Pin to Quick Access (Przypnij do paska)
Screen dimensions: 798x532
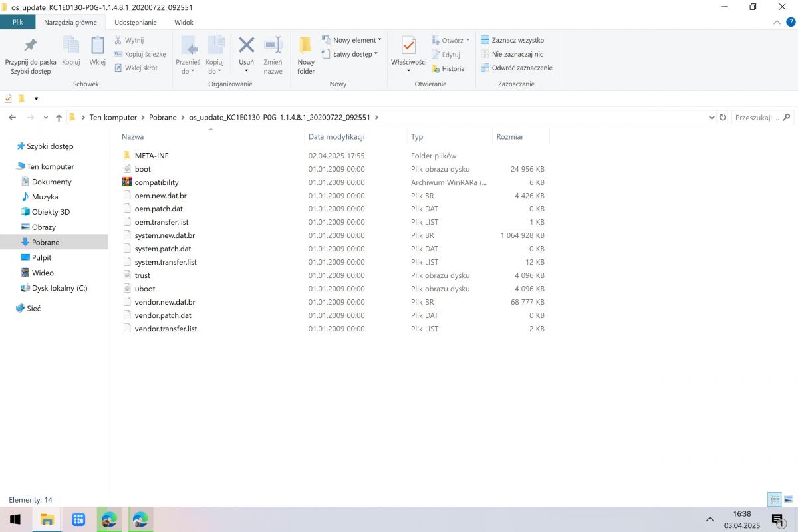(x=31, y=55)
